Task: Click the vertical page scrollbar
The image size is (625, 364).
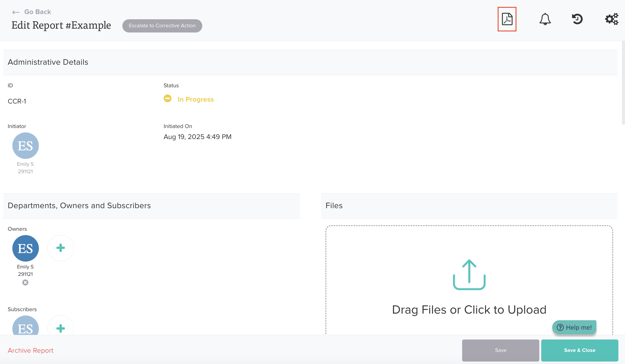Action: point(623,83)
